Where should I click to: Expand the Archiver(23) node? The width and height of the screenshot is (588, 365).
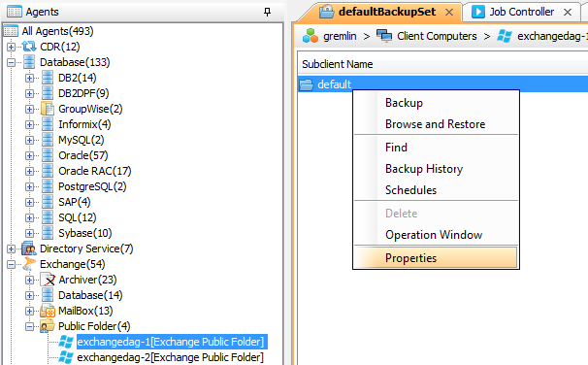tap(30, 281)
